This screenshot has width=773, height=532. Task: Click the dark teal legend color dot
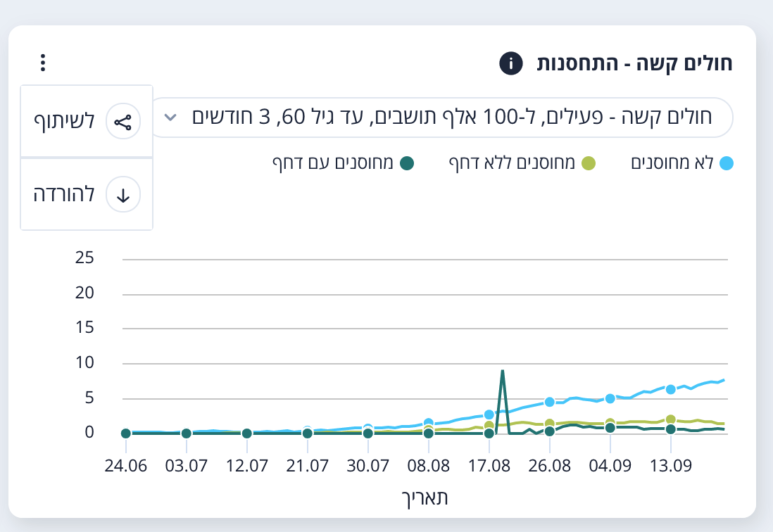pos(406,163)
